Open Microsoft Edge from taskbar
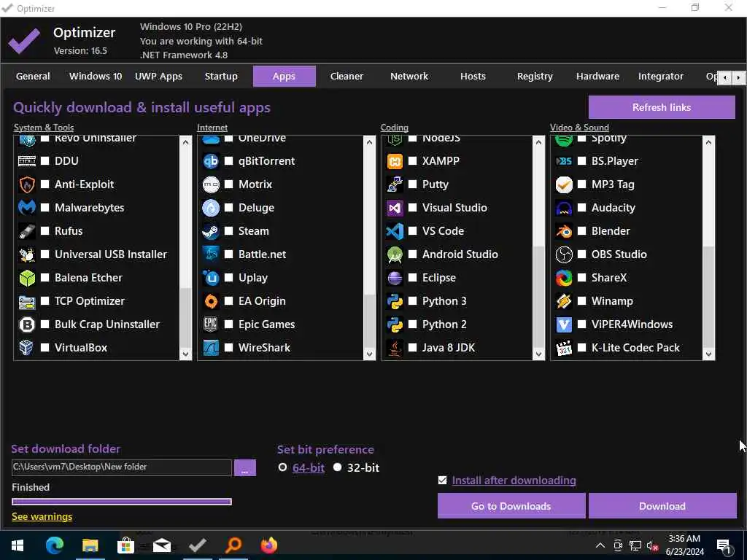 pyautogui.click(x=54, y=545)
